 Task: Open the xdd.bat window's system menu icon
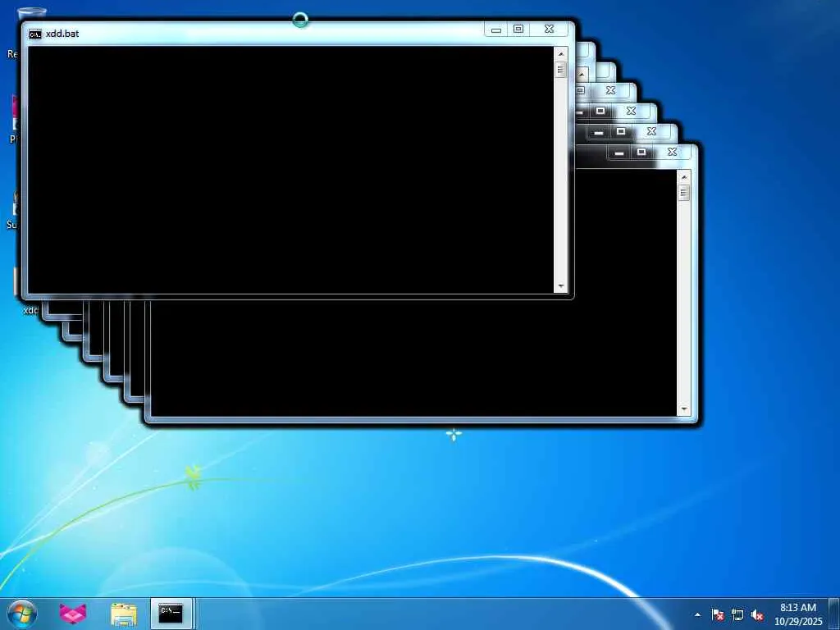pyautogui.click(x=34, y=34)
